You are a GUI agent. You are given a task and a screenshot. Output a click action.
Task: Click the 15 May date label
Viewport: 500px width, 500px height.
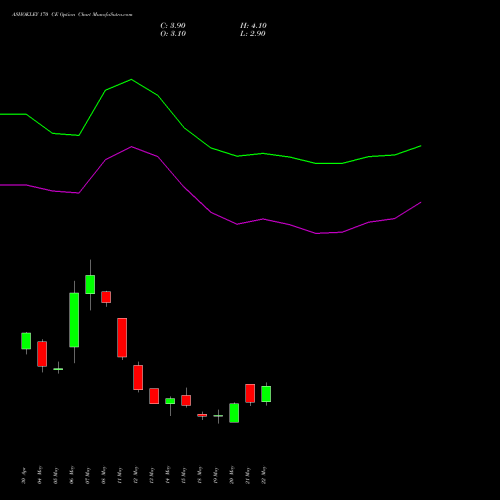click(x=184, y=475)
